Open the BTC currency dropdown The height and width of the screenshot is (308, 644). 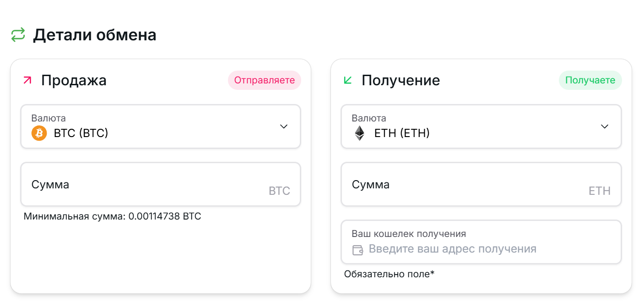point(283,126)
